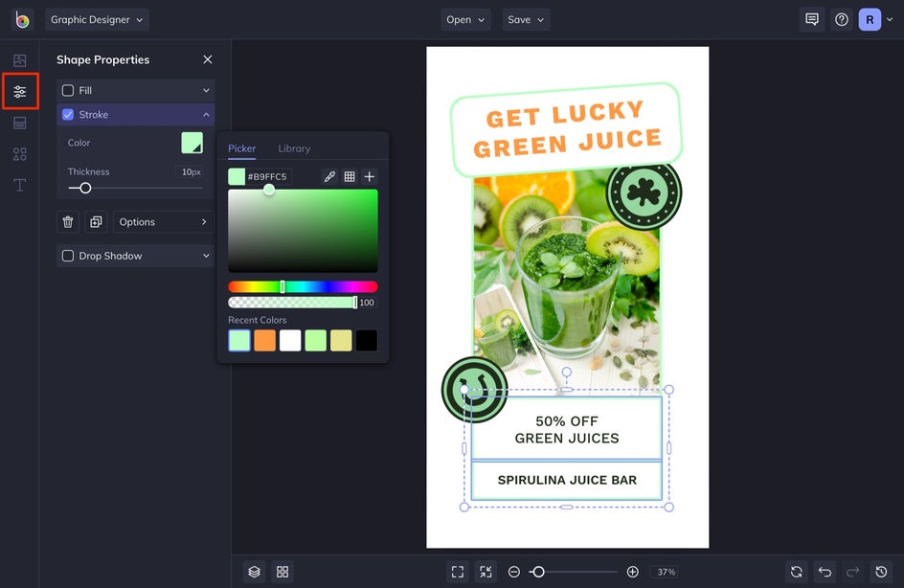This screenshot has width=904, height=588.
Task: Expand the Fill section chevron
Action: click(x=206, y=91)
